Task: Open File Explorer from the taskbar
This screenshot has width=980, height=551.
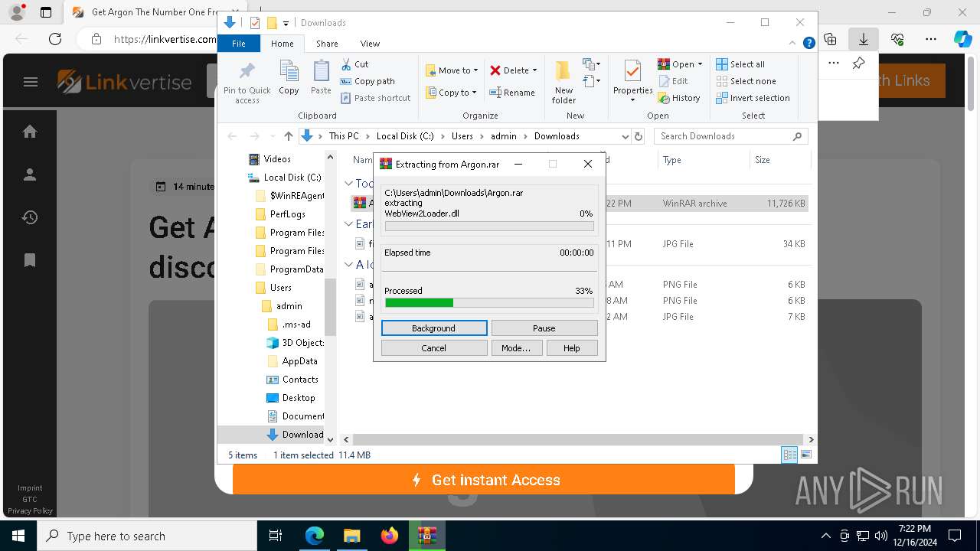Action: tap(351, 536)
